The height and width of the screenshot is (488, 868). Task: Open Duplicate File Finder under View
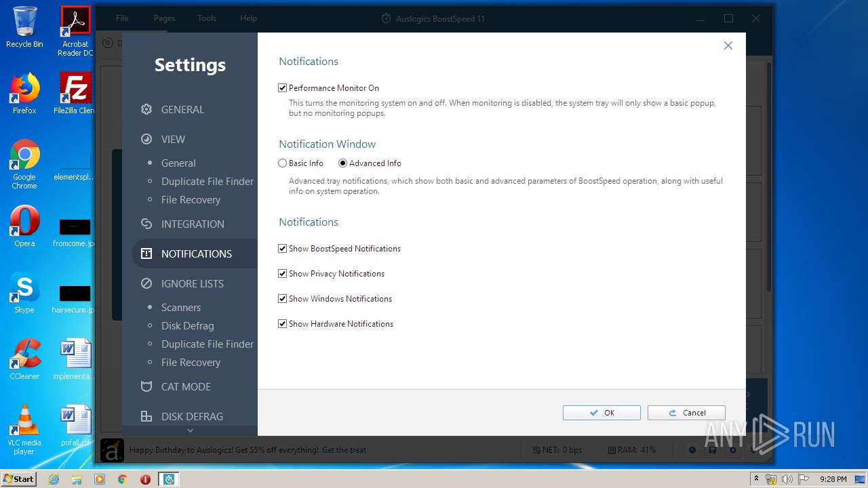coord(208,182)
